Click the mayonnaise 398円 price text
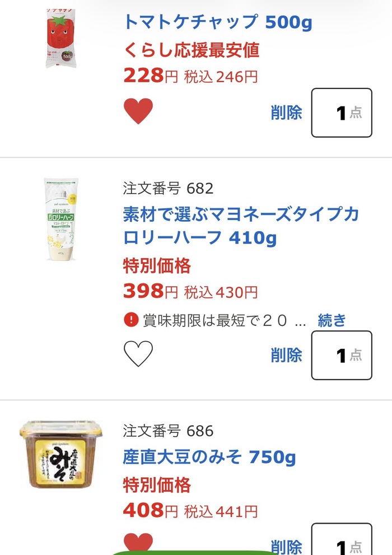 pyautogui.click(x=151, y=291)
